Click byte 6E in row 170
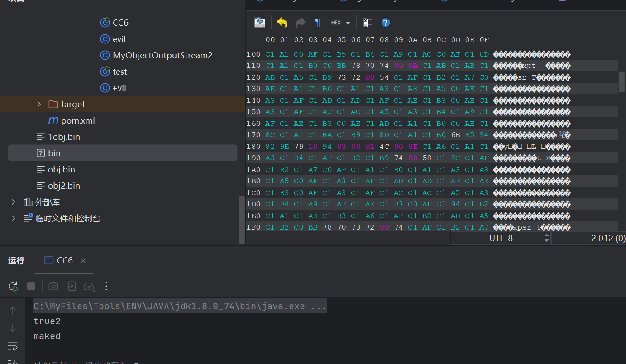626x364 pixels. coord(456,135)
